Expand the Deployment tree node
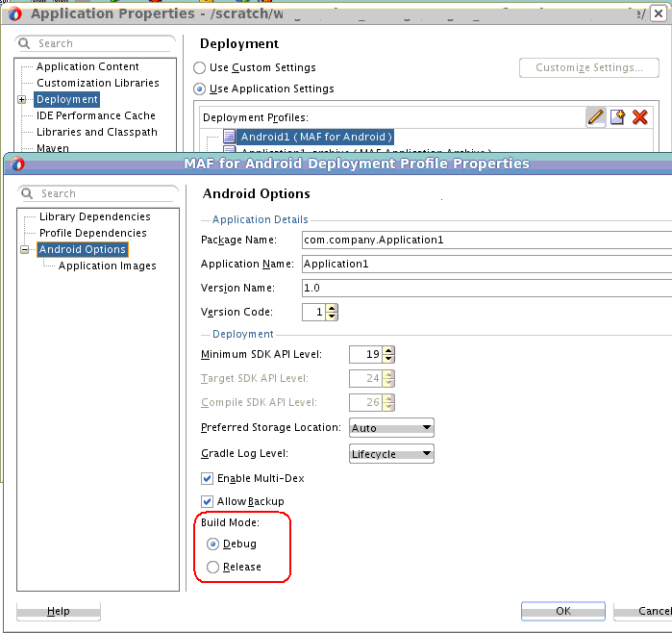Viewport: 672px width, 633px height. pyautogui.click(x=21, y=99)
